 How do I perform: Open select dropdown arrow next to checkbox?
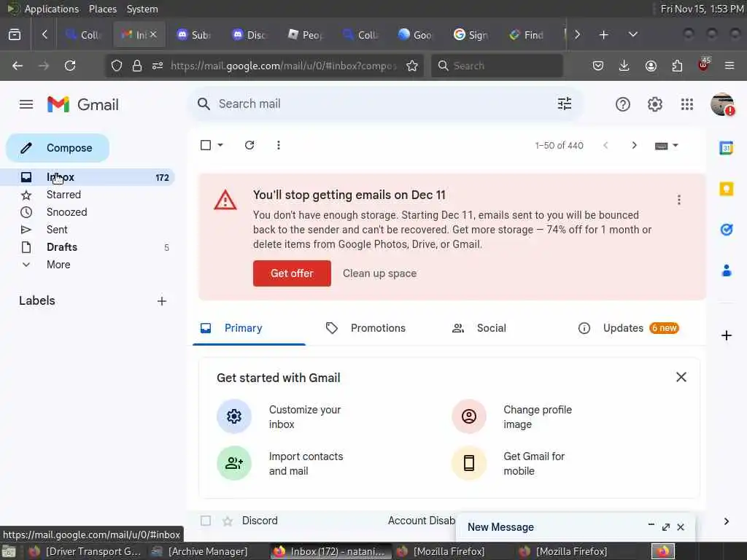[x=220, y=145]
